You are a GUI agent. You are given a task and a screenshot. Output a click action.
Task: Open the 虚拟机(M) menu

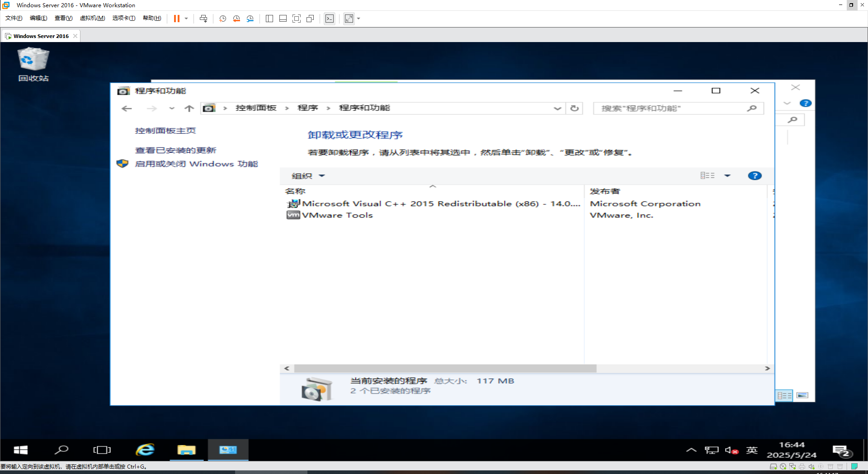92,18
